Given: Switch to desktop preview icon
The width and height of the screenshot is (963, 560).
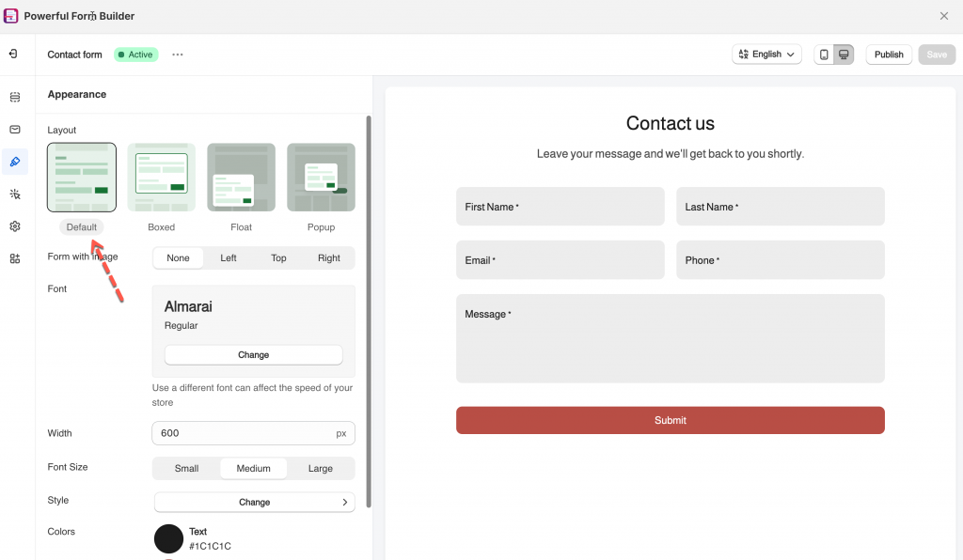Looking at the screenshot, I should [x=844, y=54].
